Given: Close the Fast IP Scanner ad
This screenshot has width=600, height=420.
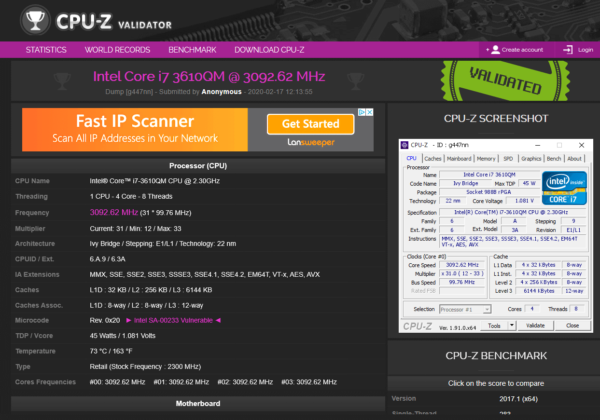Looking at the screenshot, I should pyautogui.click(x=370, y=112).
